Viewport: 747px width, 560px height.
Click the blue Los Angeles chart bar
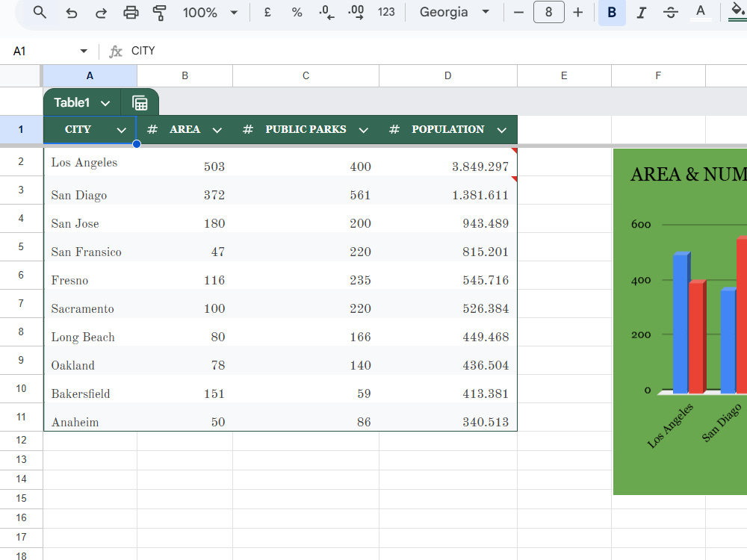click(x=681, y=323)
